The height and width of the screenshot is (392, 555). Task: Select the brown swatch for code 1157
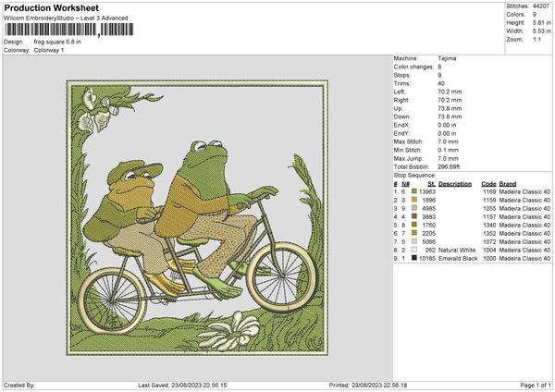(x=414, y=216)
